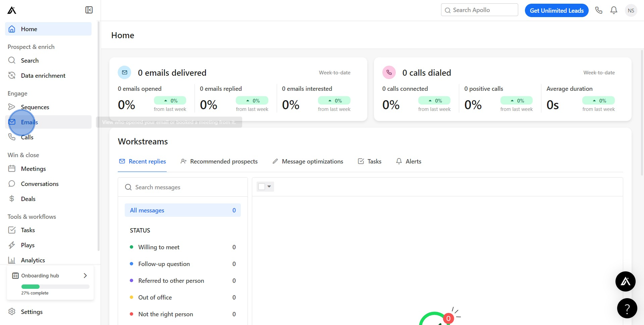644x325 pixels.
Task: Click the Alerts tab bell icon
Action: 399,161
